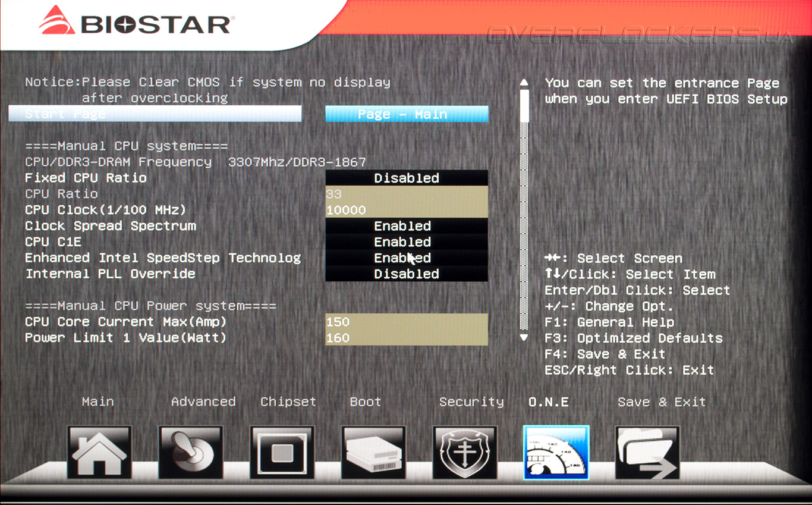Click the Manual CPU system heading
812x505 pixels.
pos(127,146)
